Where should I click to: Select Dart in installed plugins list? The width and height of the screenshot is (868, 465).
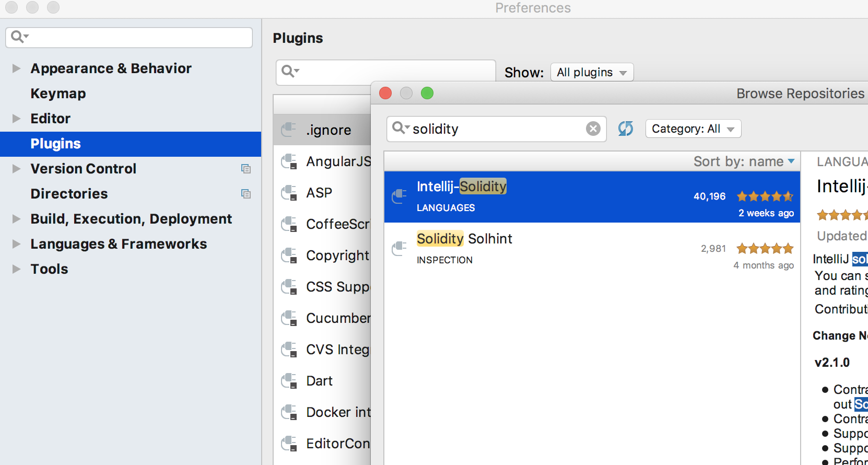[x=322, y=381]
